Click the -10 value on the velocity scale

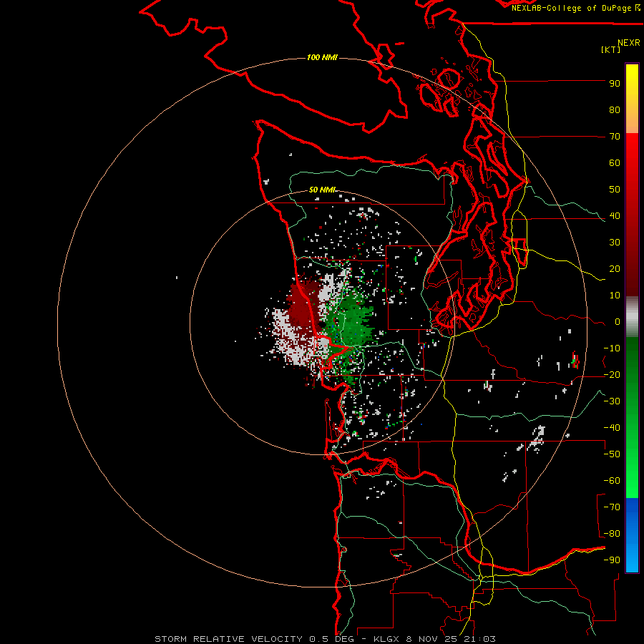coord(612,348)
